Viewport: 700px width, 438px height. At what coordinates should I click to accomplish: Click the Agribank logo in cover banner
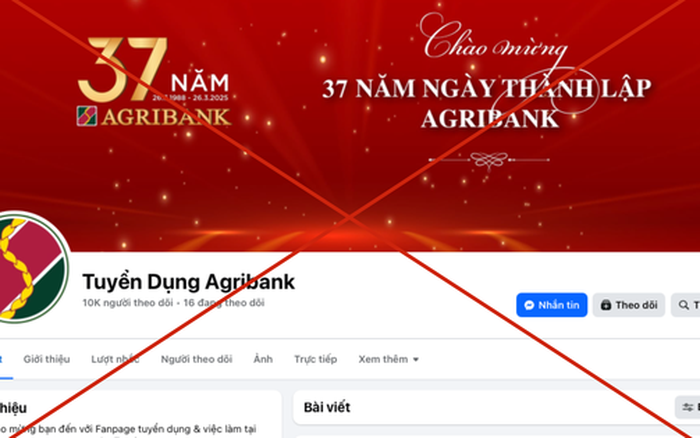[87, 116]
